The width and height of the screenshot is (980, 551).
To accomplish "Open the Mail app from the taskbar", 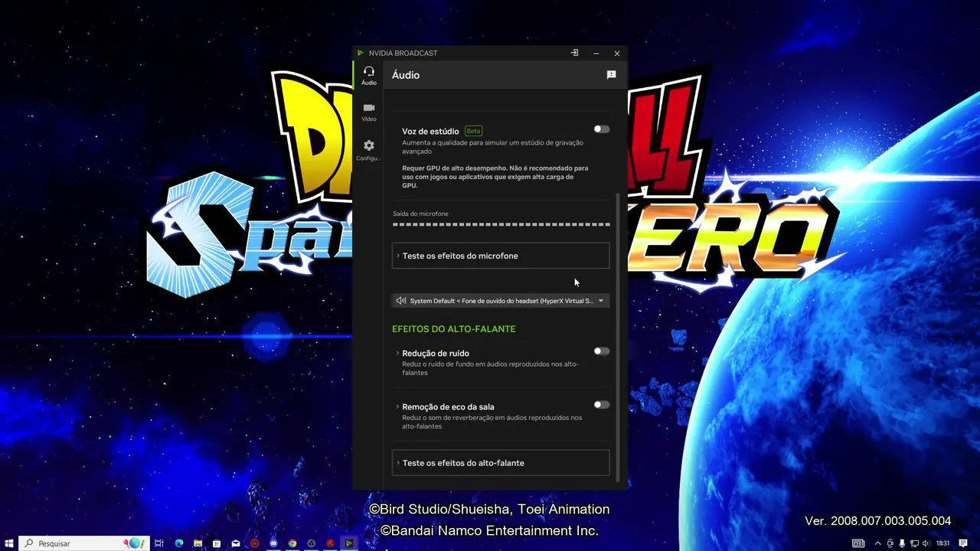I will (236, 543).
